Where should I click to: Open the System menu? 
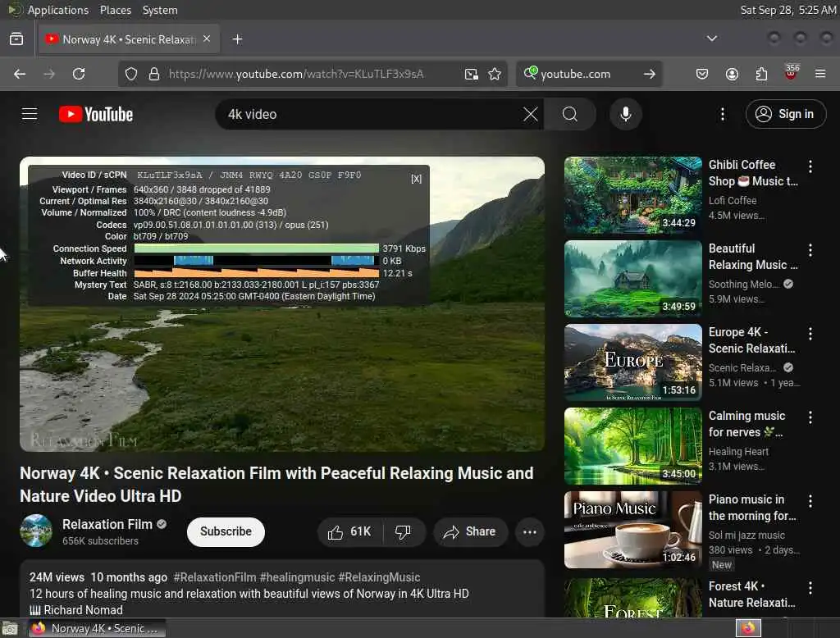pyautogui.click(x=160, y=10)
